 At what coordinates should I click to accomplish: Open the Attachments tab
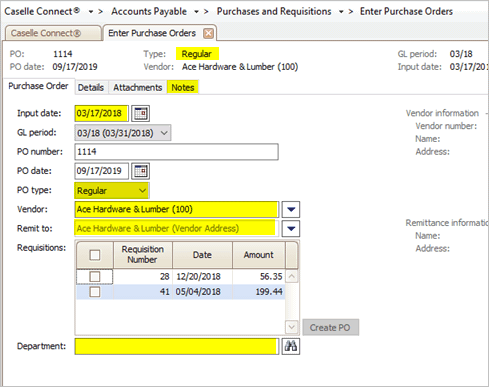point(138,88)
